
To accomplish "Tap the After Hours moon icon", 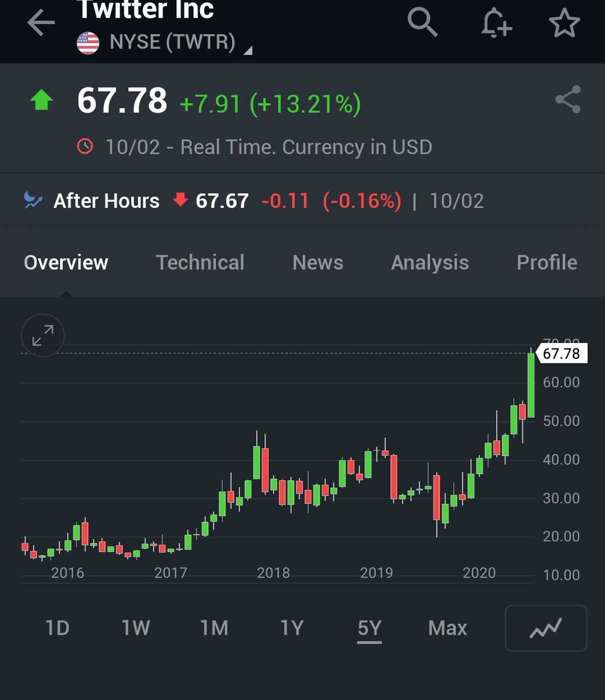I will point(33,201).
